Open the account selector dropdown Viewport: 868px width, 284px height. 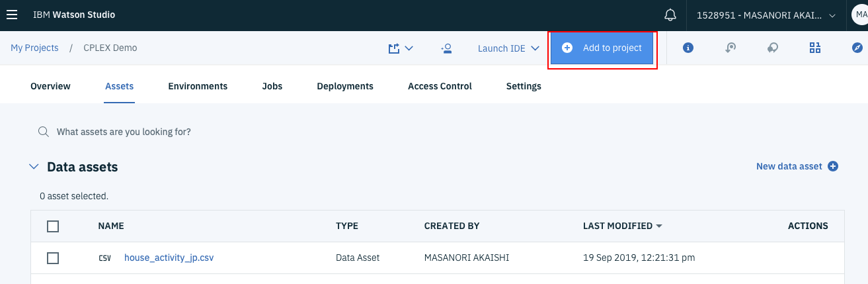tap(766, 15)
